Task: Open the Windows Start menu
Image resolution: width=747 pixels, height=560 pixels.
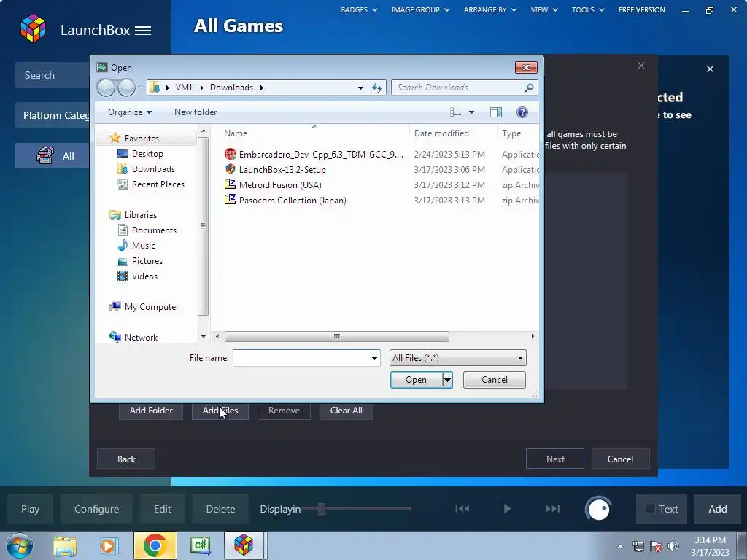Action: [x=20, y=545]
